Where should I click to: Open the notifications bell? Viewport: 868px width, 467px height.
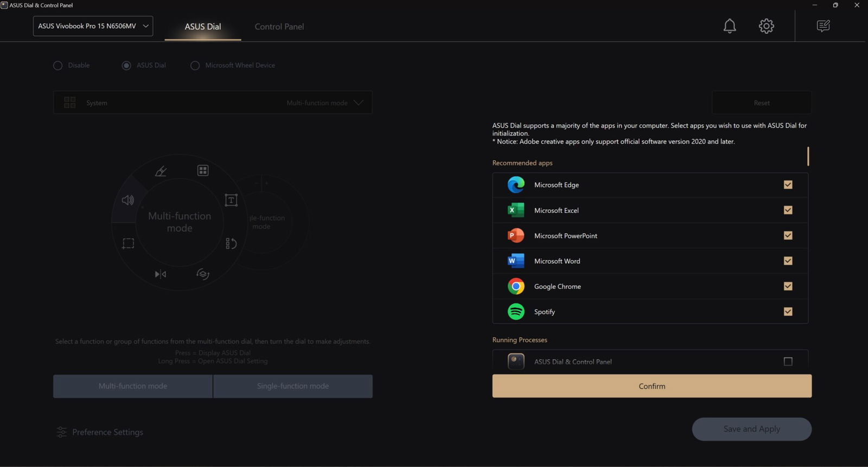tap(730, 26)
